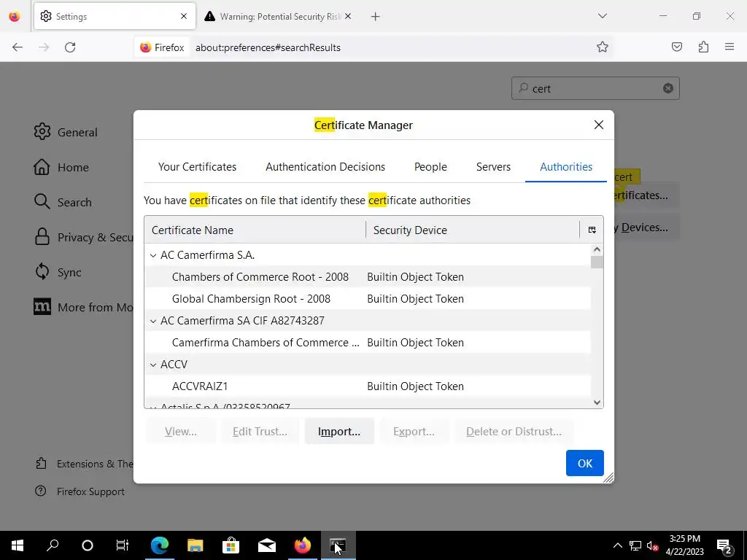Click the View... button
747x560 pixels.
(181, 431)
